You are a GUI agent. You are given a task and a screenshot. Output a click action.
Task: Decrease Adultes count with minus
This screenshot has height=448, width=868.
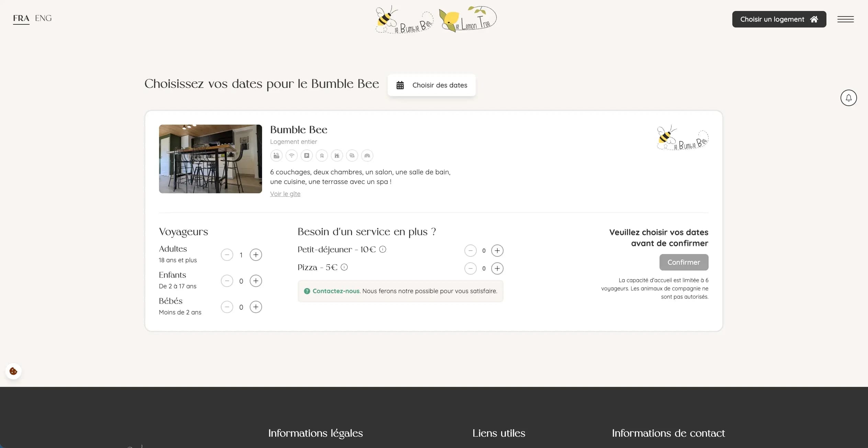227,255
